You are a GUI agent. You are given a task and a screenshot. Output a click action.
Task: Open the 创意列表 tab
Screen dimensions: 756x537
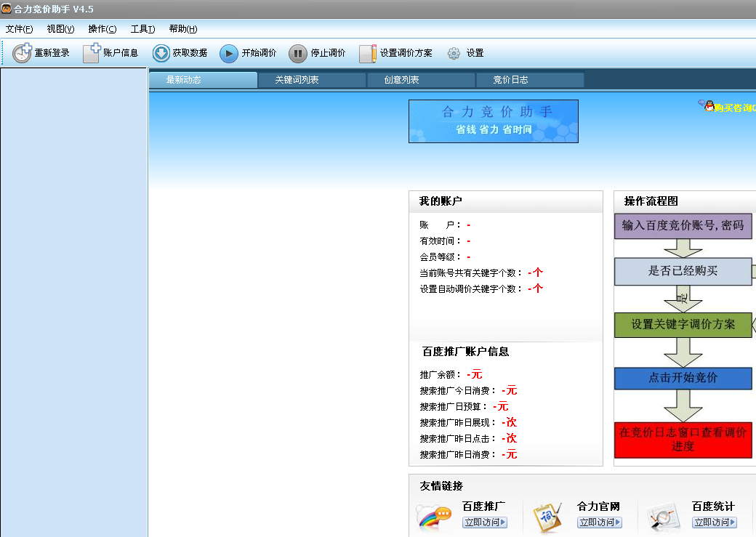(420, 80)
